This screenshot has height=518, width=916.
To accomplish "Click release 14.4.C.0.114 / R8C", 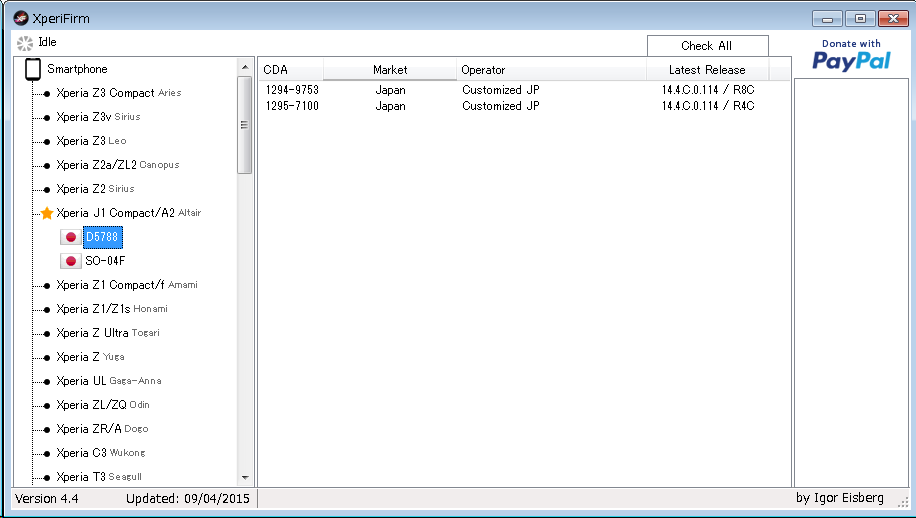I will [708, 90].
